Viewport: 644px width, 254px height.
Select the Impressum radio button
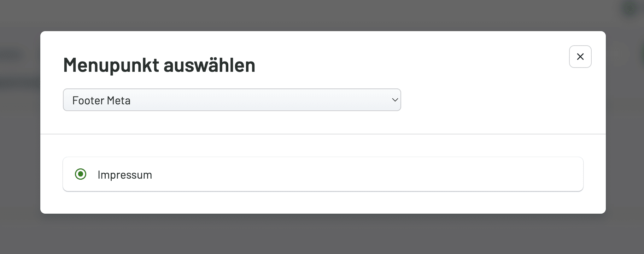(x=81, y=174)
